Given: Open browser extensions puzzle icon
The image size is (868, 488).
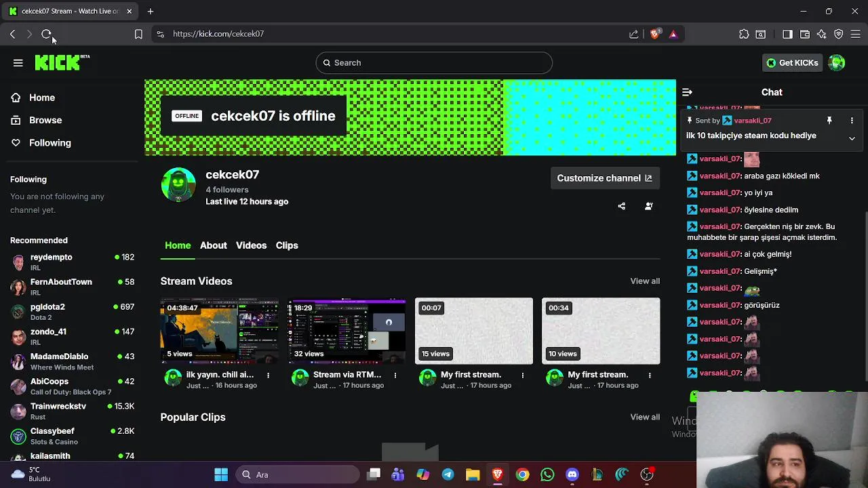Looking at the screenshot, I should 744,34.
